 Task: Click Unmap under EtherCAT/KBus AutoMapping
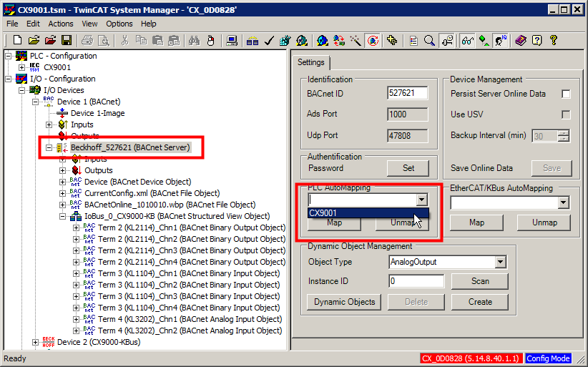tap(544, 222)
